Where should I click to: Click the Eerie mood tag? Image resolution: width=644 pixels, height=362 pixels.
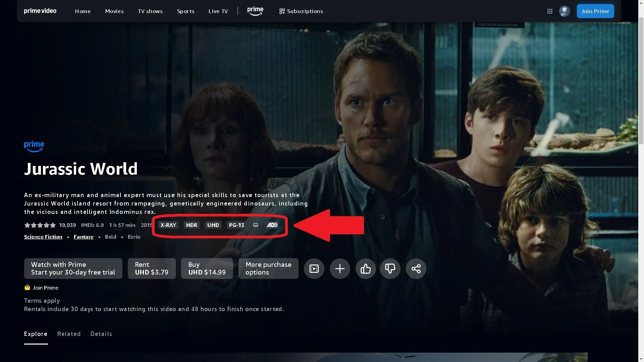(134, 237)
